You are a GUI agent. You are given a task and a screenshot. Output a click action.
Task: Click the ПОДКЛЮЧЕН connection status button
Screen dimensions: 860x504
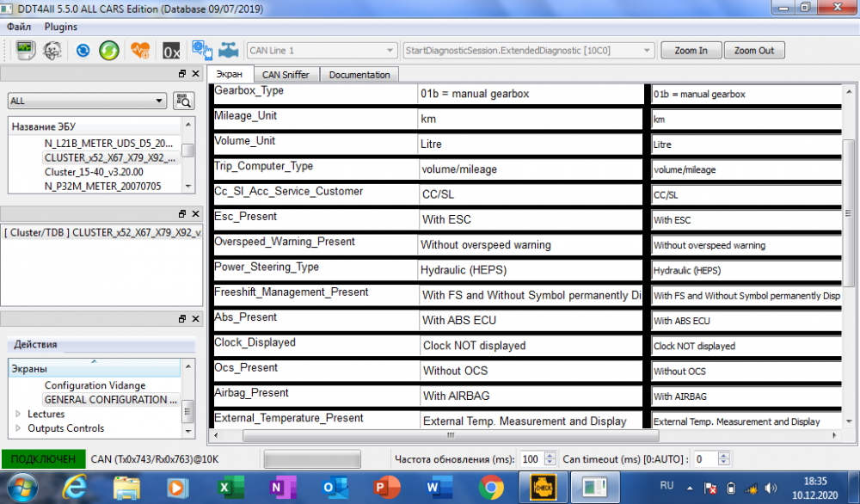click(x=43, y=459)
